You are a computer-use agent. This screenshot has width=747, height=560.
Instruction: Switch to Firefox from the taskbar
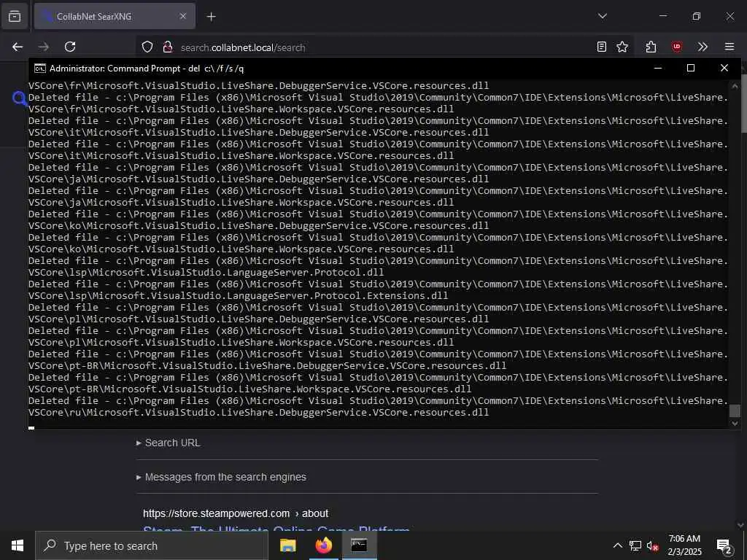[x=323, y=545]
